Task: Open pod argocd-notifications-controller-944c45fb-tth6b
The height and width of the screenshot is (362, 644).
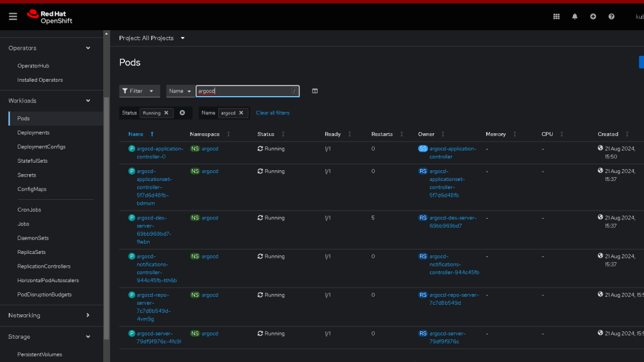Action: click(157, 268)
